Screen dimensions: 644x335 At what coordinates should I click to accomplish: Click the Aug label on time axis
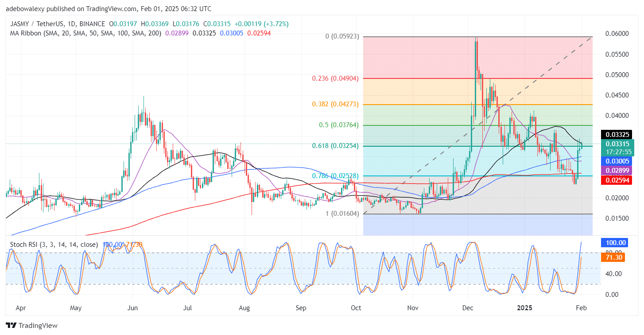pos(244,308)
